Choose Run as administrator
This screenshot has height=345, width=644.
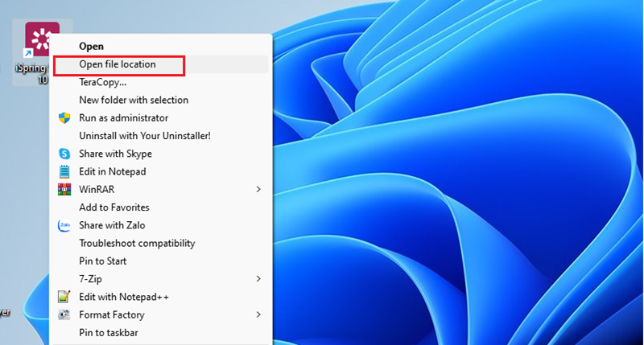tap(160, 118)
